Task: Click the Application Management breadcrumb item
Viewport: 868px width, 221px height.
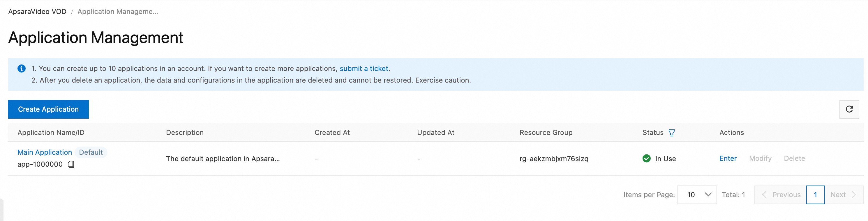Action: (x=118, y=12)
